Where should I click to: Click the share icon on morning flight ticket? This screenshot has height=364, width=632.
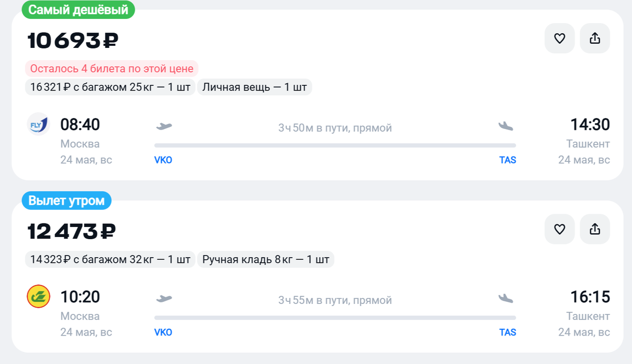click(595, 229)
